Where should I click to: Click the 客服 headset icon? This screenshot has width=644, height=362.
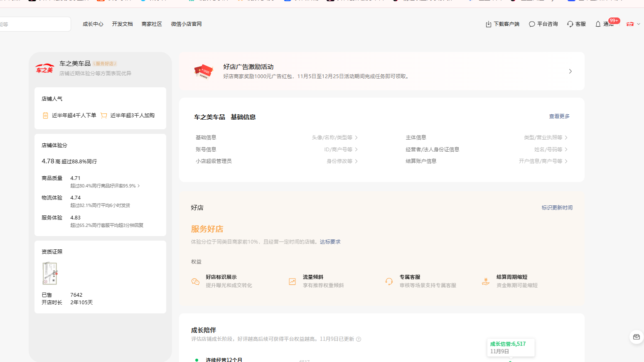pyautogui.click(x=570, y=24)
